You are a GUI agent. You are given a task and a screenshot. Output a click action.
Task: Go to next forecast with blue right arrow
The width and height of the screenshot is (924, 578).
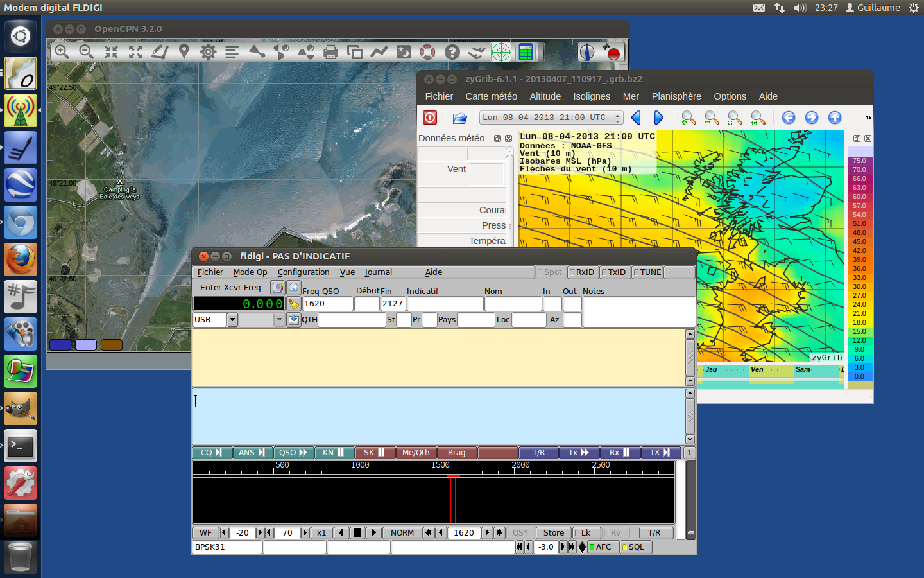click(x=658, y=118)
